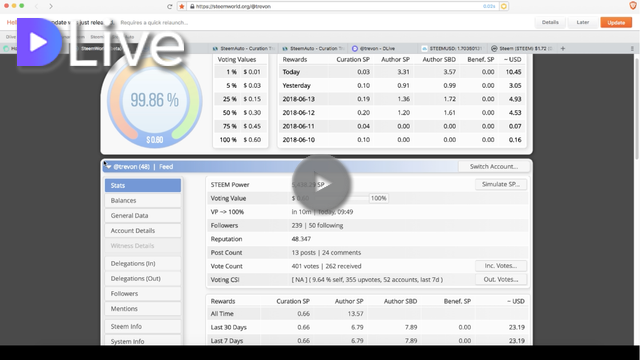This screenshot has height=360, width=640.
Task: Click the Yesterday rewards row label
Action: (x=296, y=85)
